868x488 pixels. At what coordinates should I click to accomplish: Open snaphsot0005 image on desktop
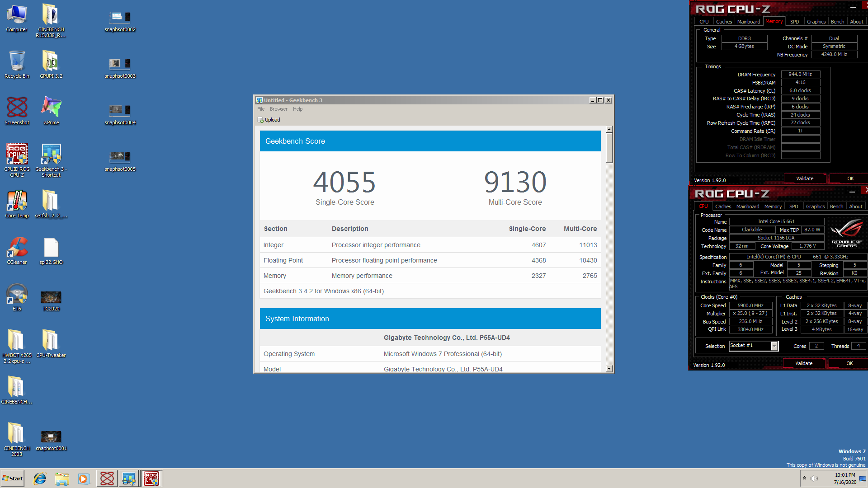pos(120,161)
